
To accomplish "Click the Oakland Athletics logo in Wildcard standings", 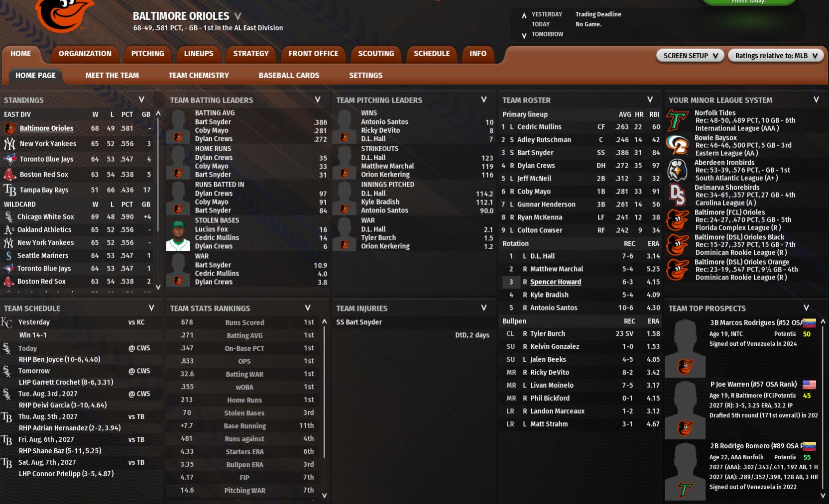I will click(x=8, y=230).
